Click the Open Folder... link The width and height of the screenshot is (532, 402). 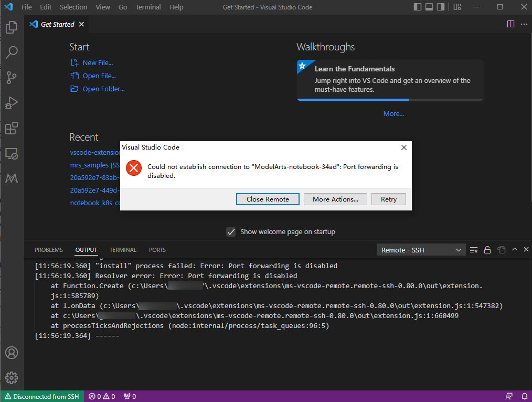[x=103, y=89]
